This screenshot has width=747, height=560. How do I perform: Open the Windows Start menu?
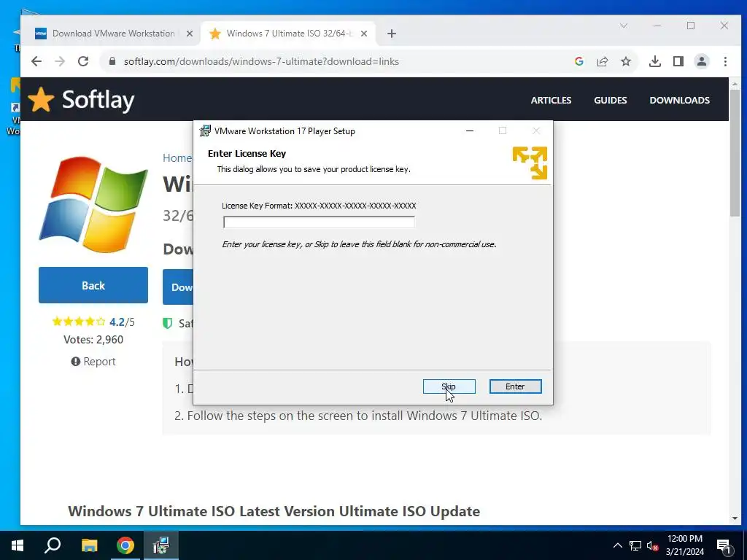pyautogui.click(x=18, y=545)
